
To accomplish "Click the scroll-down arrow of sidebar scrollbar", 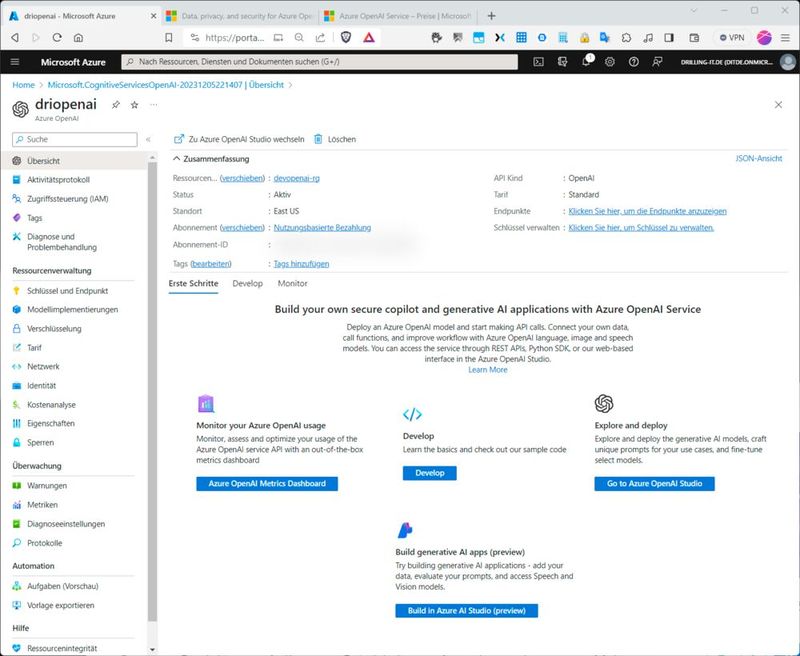I will point(152,649).
